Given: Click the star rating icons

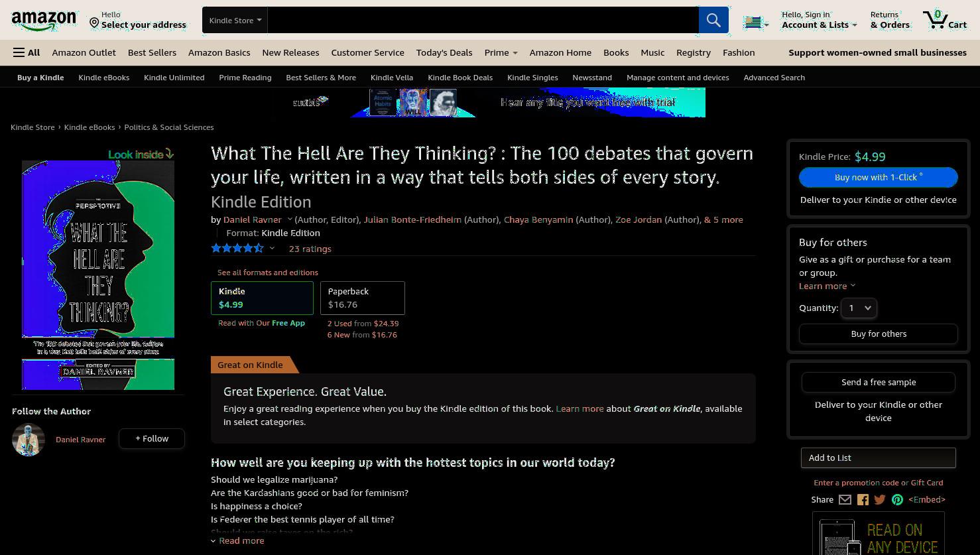Looking at the screenshot, I should pos(237,249).
